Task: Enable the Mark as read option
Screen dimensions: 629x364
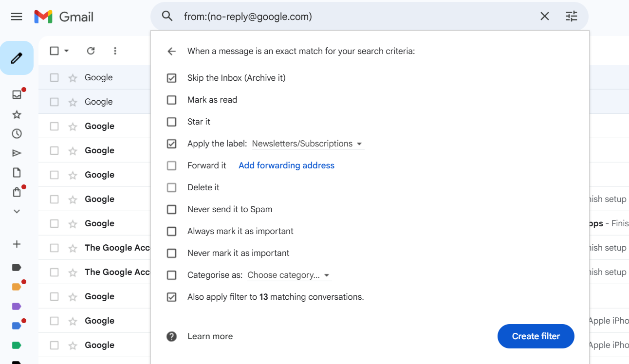Action: point(171,100)
